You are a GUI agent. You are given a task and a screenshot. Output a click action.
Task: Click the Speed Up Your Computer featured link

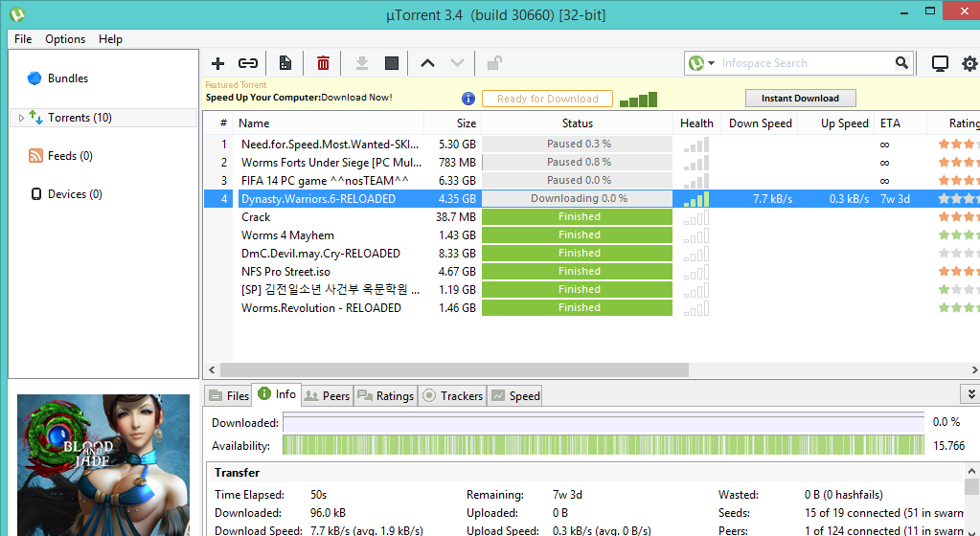pos(299,98)
